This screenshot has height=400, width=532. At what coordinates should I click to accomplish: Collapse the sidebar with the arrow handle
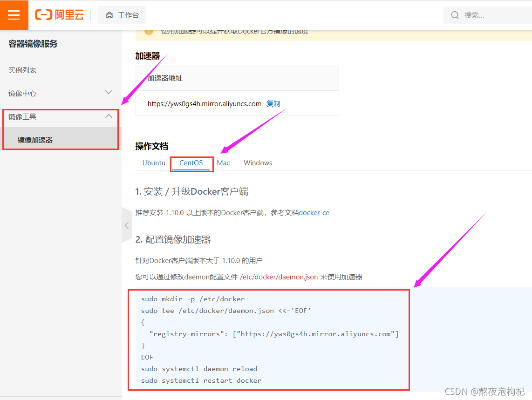coord(127,225)
